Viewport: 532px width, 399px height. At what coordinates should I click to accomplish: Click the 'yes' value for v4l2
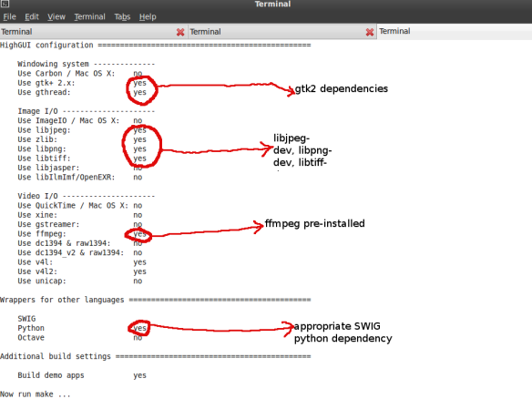pos(139,271)
